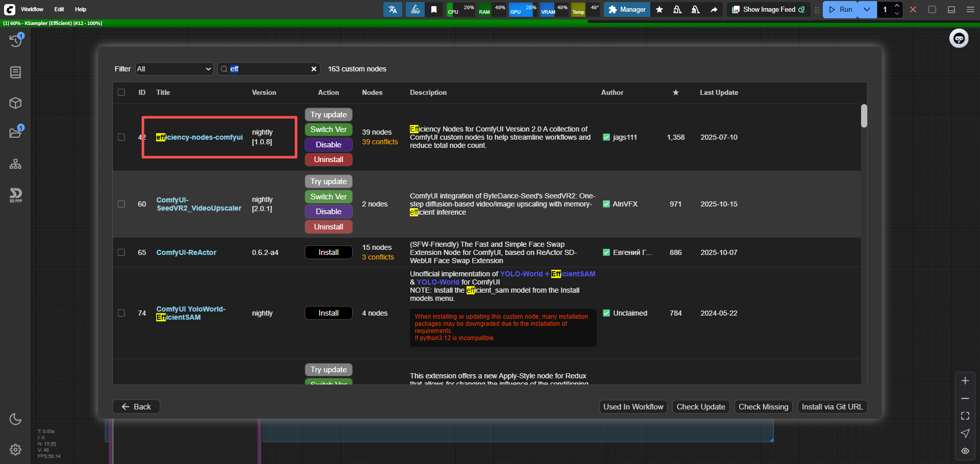Image resolution: width=980 pixels, height=464 pixels.
Task: Click the share arrow icon in top bar
Action: (714, 9)
